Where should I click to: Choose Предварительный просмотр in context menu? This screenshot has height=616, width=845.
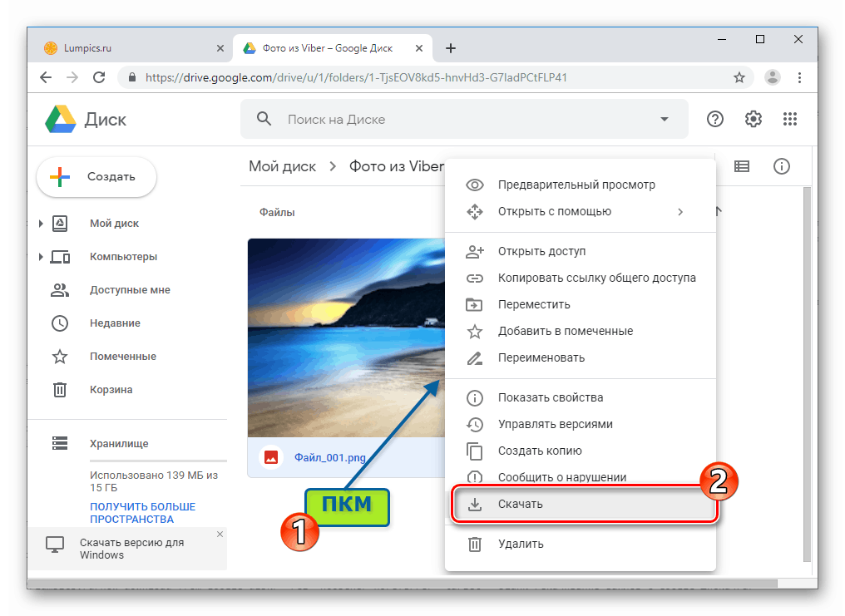click(581, 185)
